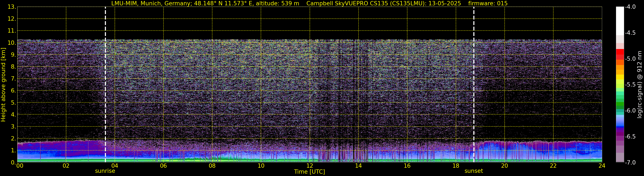This screenshot has width=644, height=176.
Task: Click the y-axis tick label '7.'
Action: (x=13, y=79)
